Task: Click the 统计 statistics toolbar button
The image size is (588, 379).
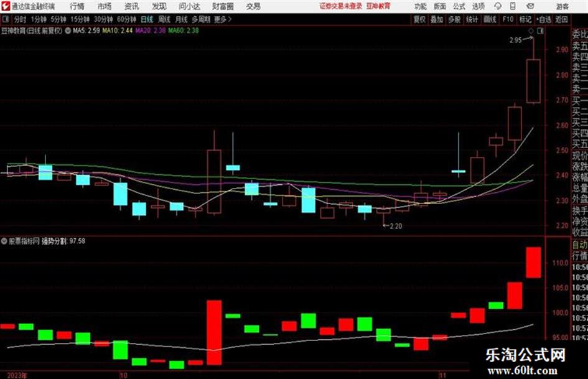Action: pyautogui.click(x=472, y=19)
